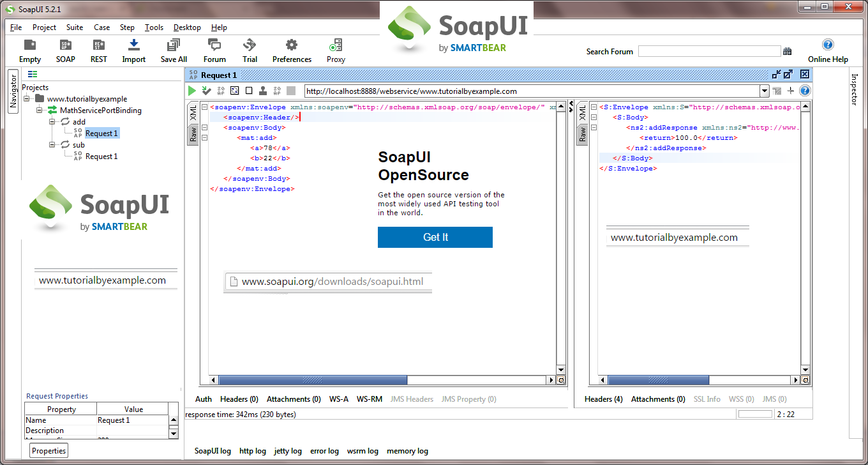Image resolution: width=868 pixels, height=465 pixels.
Task: Add request to TestCase via checkmark icon
Action: 206,91
